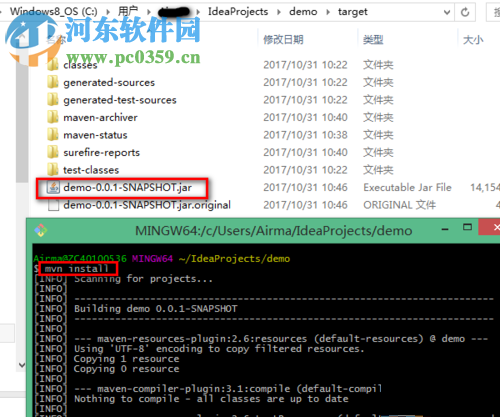Select the generated-sources folder name

109,82
